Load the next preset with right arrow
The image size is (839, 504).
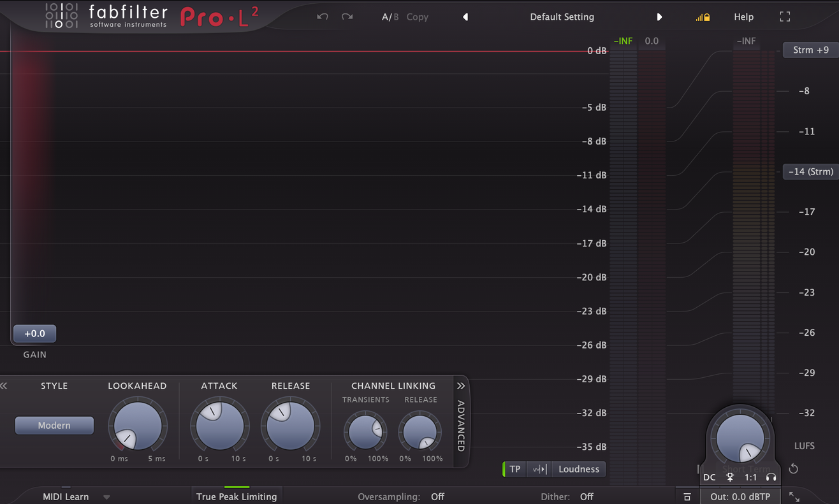(659, 17)
